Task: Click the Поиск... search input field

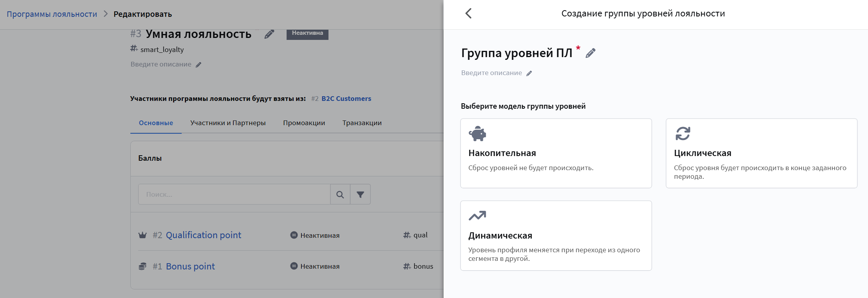Action: 234,194
